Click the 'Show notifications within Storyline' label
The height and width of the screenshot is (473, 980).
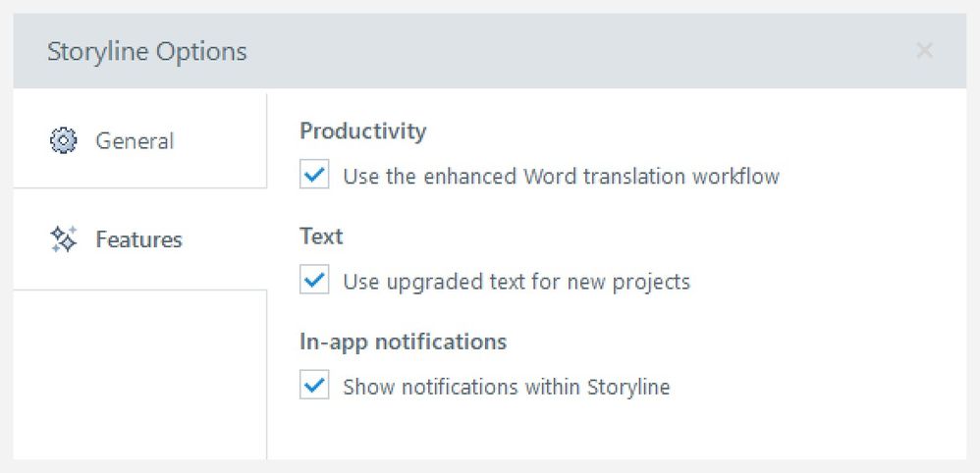point(506,387)
